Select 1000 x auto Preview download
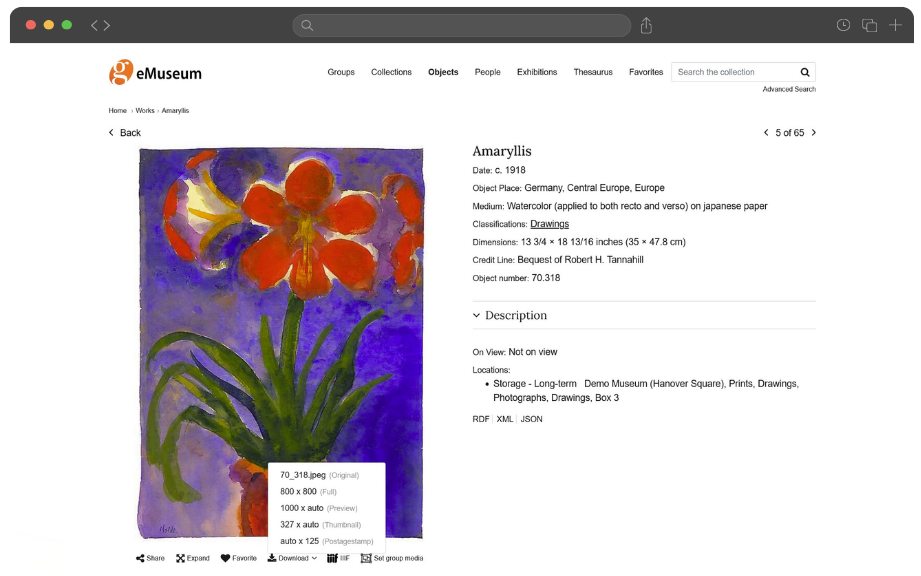Image resolution: width=921 pixels, height=576 pixels. [318, 508]
